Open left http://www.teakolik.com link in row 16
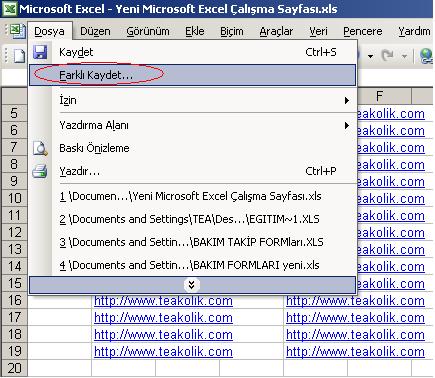Viewport: 435px width, 378px height. pyautogui.click(x=163, y=301)
